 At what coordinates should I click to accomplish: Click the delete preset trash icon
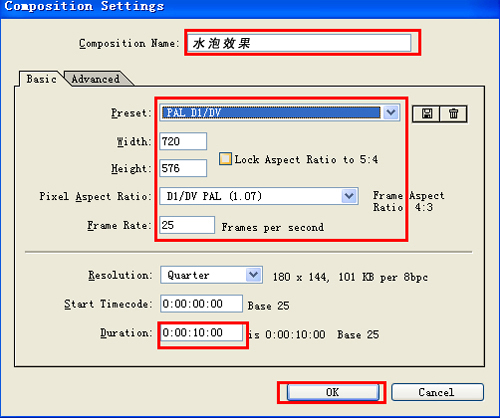point(453,114)
